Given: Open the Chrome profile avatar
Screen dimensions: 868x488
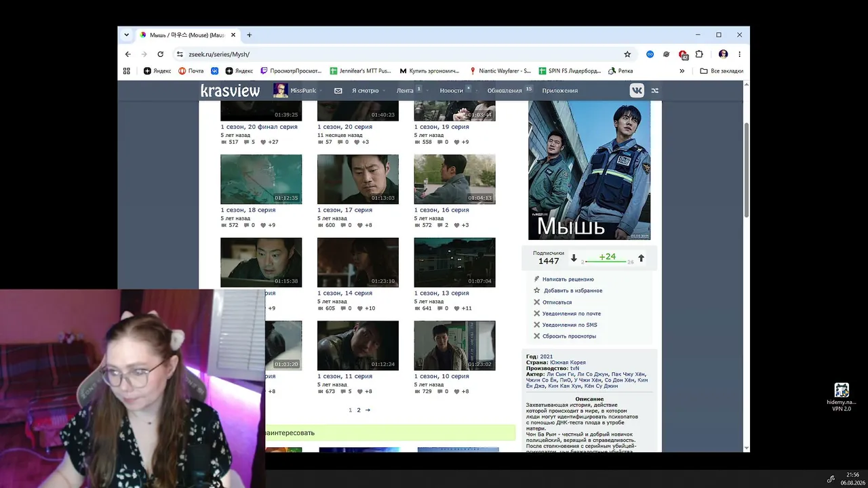Looking at the screenshot, I should click(724, 54).
